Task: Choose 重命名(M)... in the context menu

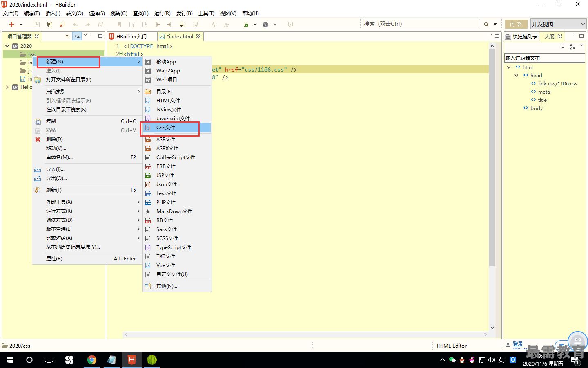Action: pyautogui.click(x=87, y=157)
